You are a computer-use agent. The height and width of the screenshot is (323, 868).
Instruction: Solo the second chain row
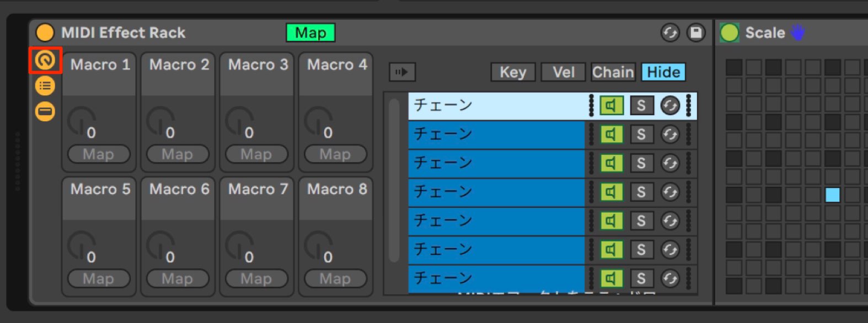coord(641,134)
